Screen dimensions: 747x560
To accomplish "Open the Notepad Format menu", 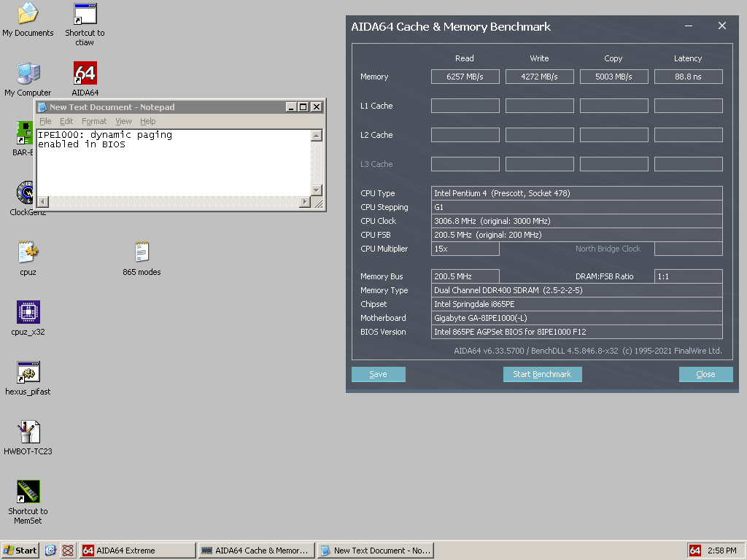I will [x=94, y=122].
